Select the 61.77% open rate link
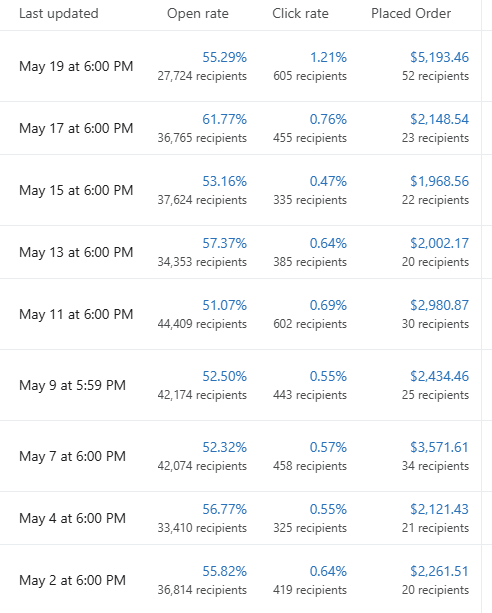The width and height of the screenshot is (492, 613). point(224,119)
